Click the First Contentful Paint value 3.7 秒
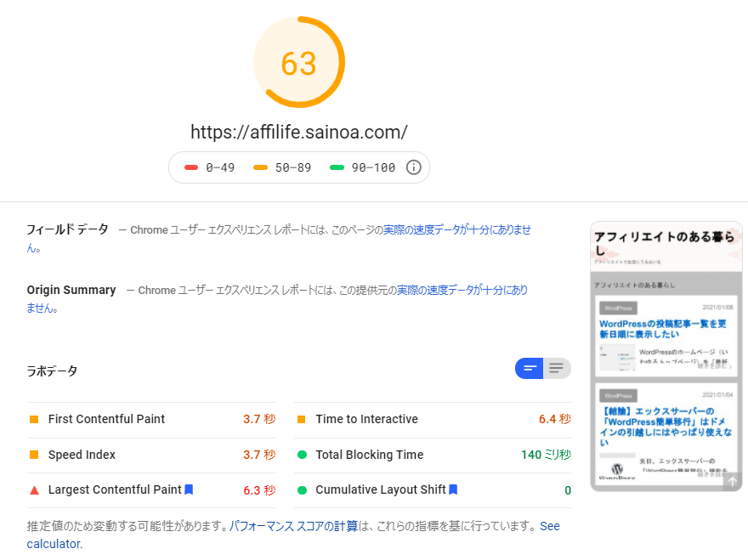The height and width of the screenshot is (560, 748). [259, 419]
